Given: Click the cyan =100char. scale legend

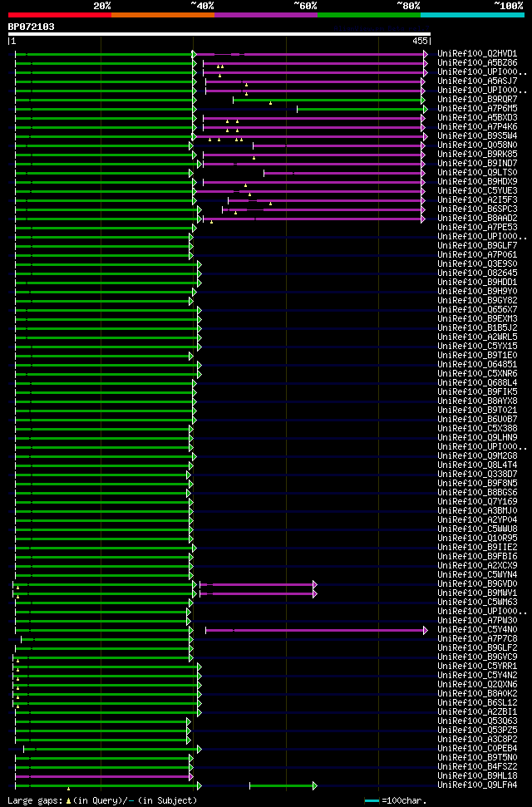Looking at the screenshot, I should (x=396, y=801).
